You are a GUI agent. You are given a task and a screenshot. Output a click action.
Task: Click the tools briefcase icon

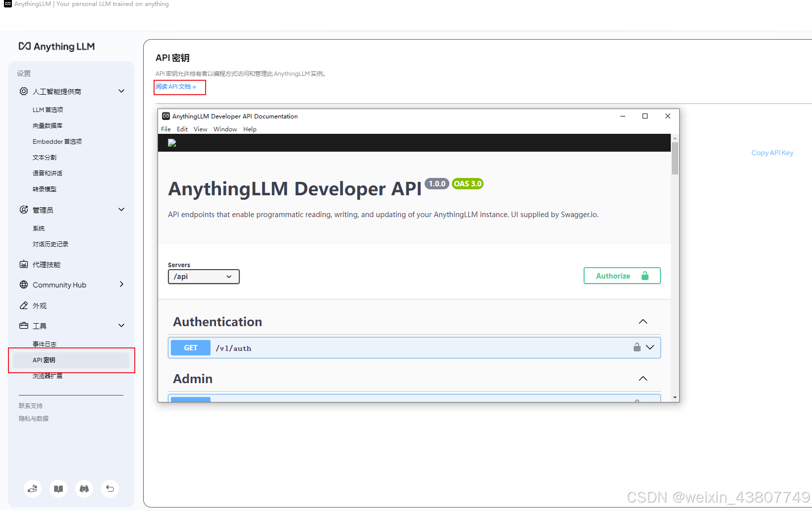tap(24, 326)
